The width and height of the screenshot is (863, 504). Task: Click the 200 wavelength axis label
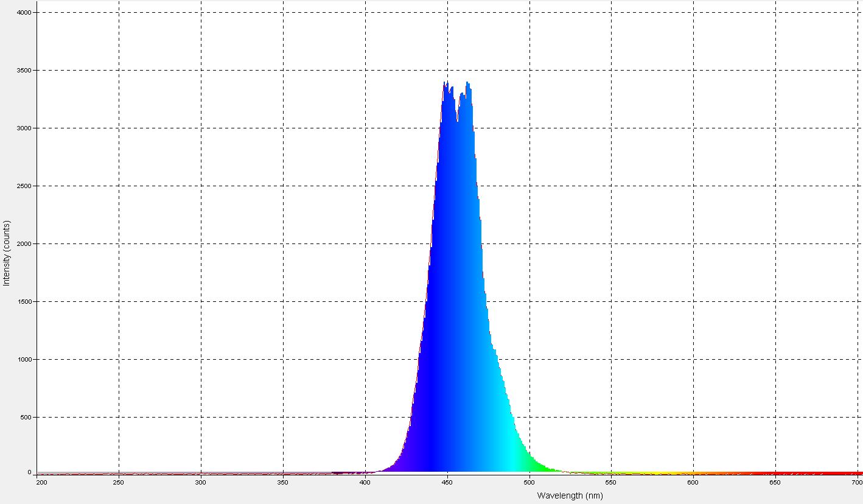tap(42, 482)
